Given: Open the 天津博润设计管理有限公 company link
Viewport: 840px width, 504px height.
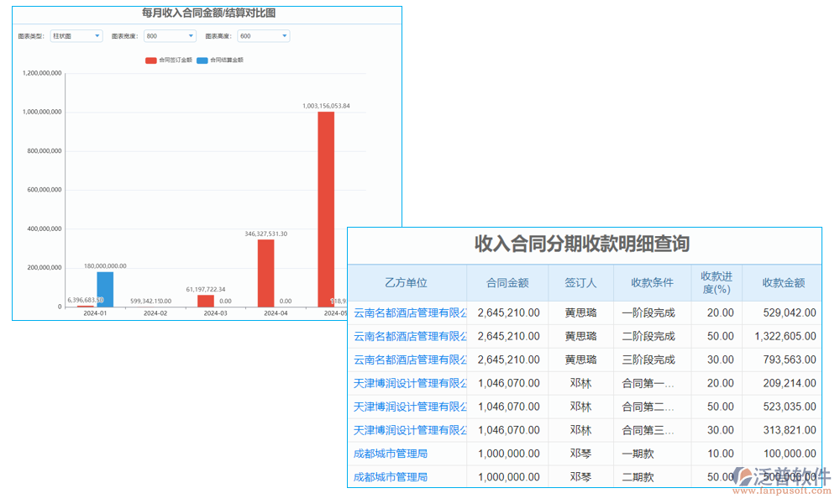Looking at the screenshot, I should click(x=409, y=383).
